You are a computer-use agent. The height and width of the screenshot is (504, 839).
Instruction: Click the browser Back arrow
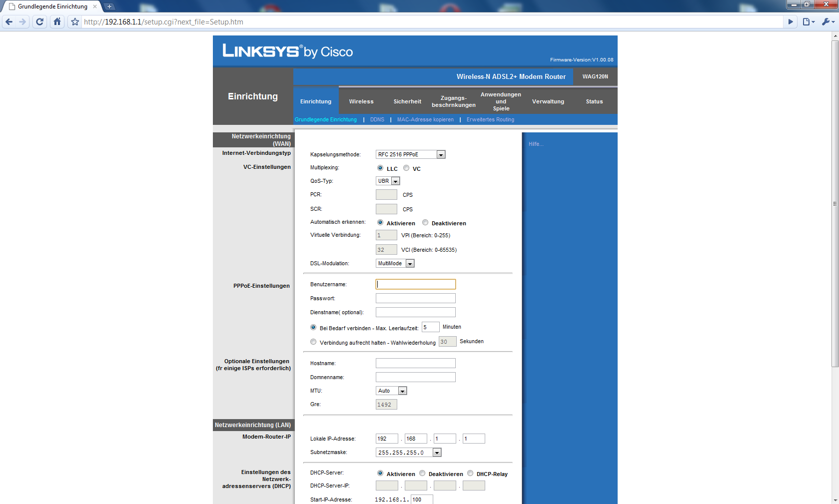pos(9,21)
